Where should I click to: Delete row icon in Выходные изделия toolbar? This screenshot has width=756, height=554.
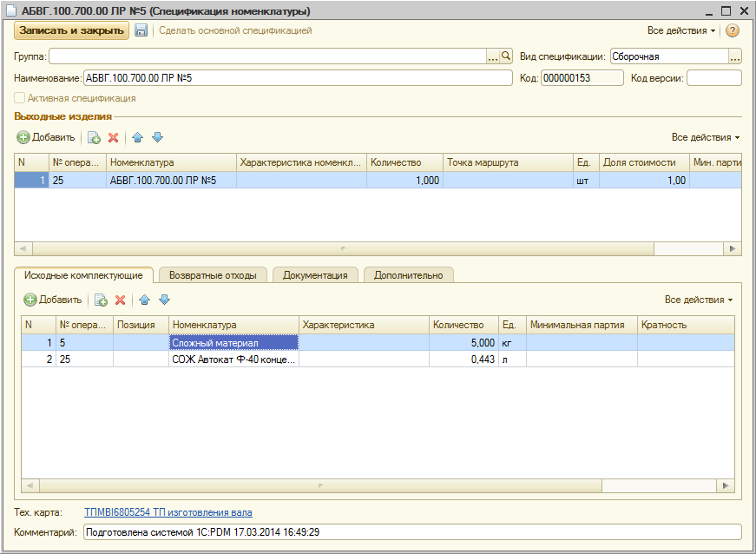[114, 138]
